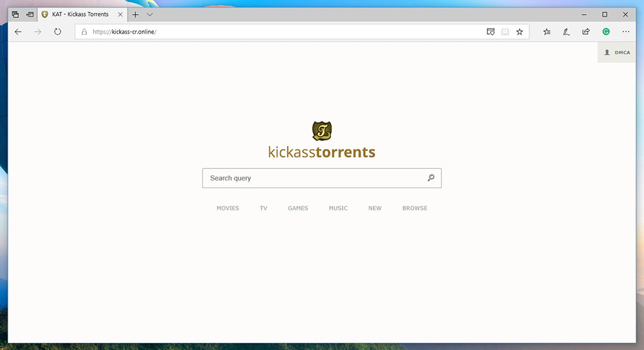
Task: Open the Tabs you've set aside icon
Action: click(x=15, y=14)
